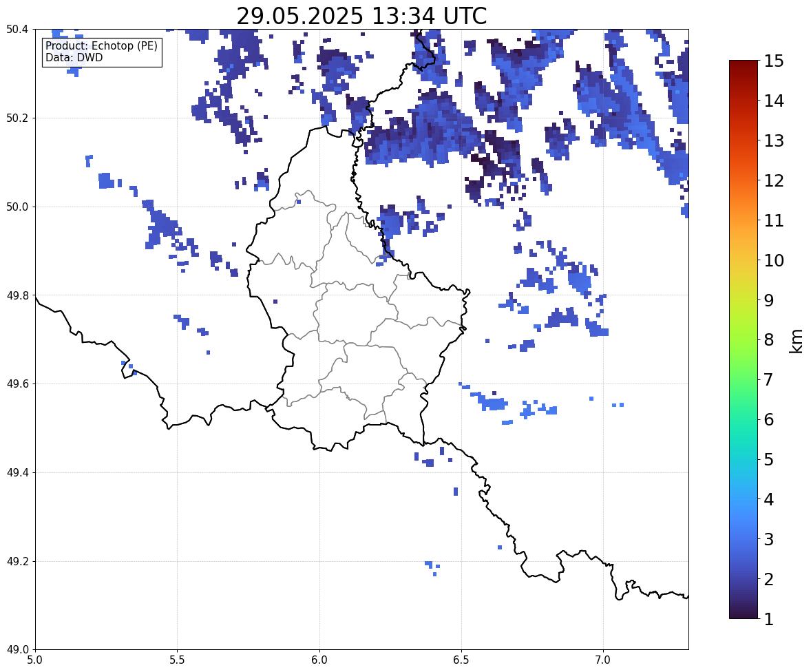This screenshot has width=811, height=672.
Task: Click the colorbar tick label "12"
Action: [774, 180]
